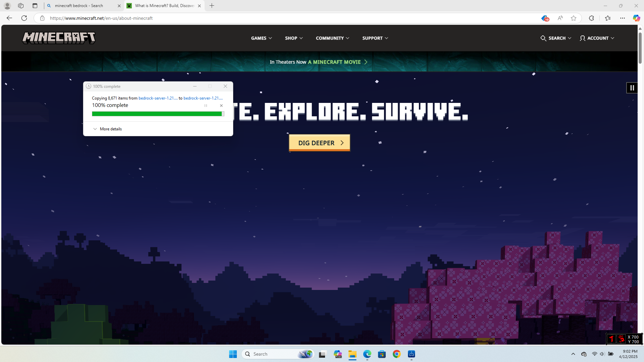Expand the SUPPORT menu
Image resolution: width=644 pixels, height=362 pixels.
tap(375, 38)
